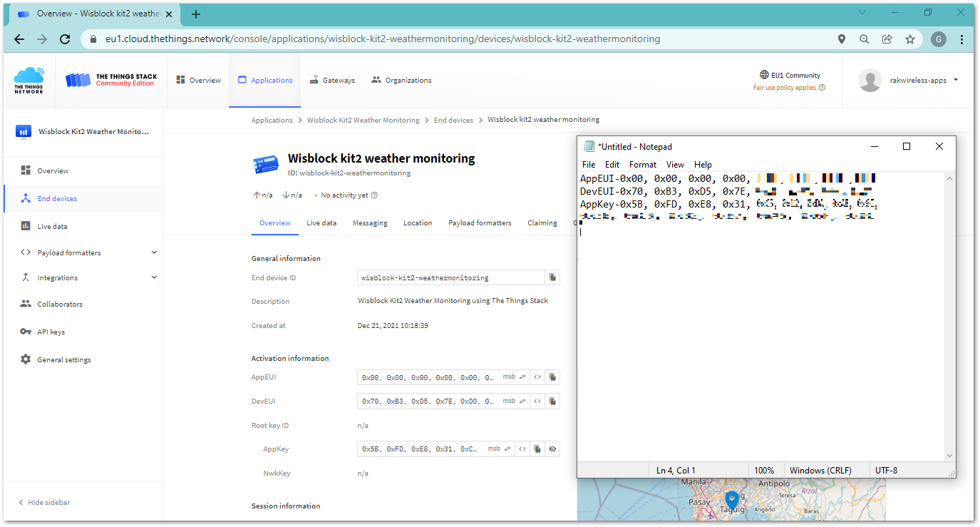This screenshot has width=980, height=527.
Task: Open Live data in the sidebar
Action: 52,226
